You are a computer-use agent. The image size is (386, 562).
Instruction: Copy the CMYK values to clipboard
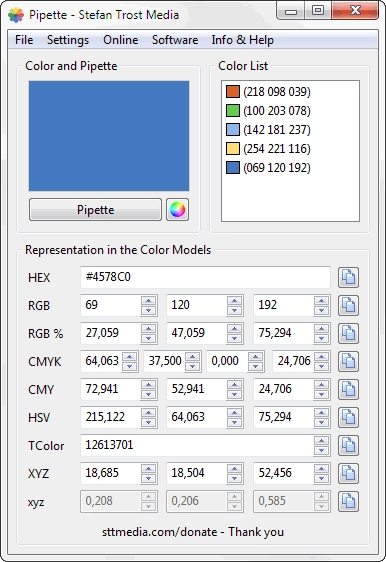coord(348,361)
